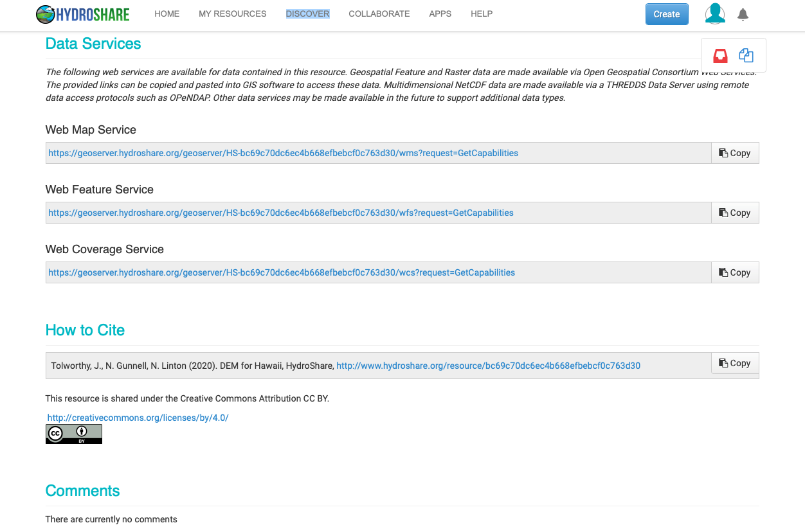Image resolution: width=805 pixels, height=532 pixels.
Task: Click the Web Feature Service label
Action: click(100, 190)
